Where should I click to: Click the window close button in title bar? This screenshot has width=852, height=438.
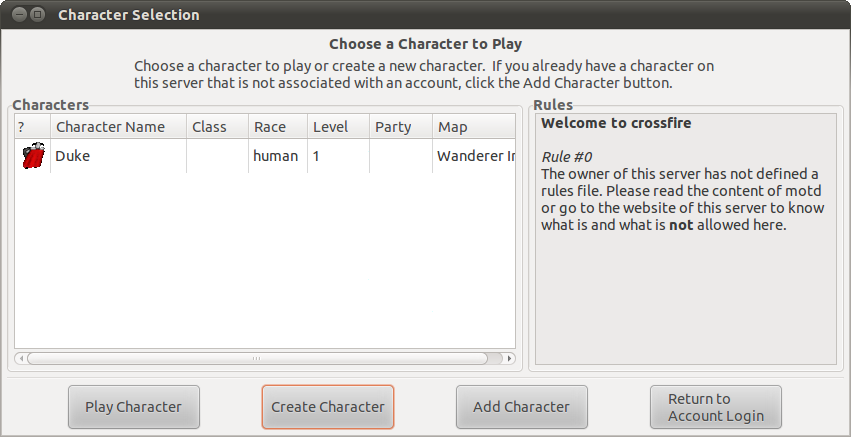pos(17,15)
